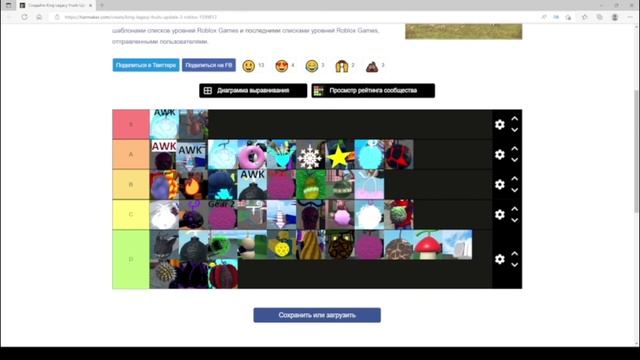
Task: Select the AWK black bomb item in B tier
Action: pyautogui.click(x=252, y=184)
